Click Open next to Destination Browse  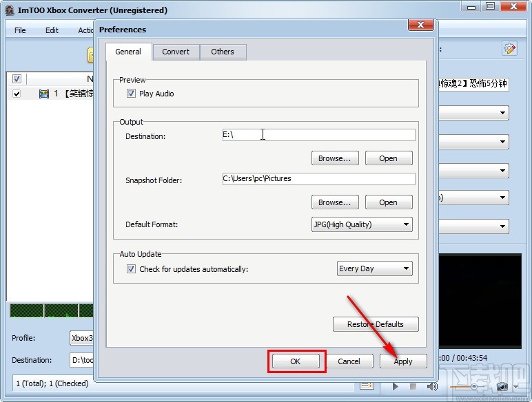(389, 158)
